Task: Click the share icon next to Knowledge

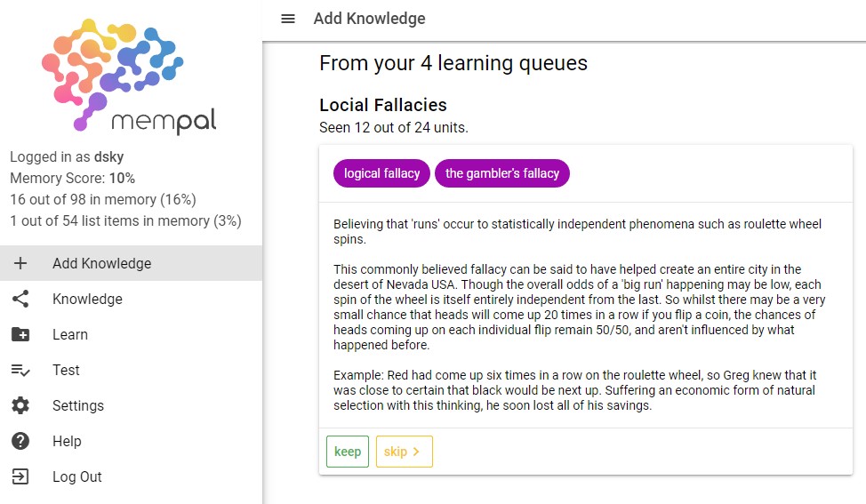Action: [20, 299]
